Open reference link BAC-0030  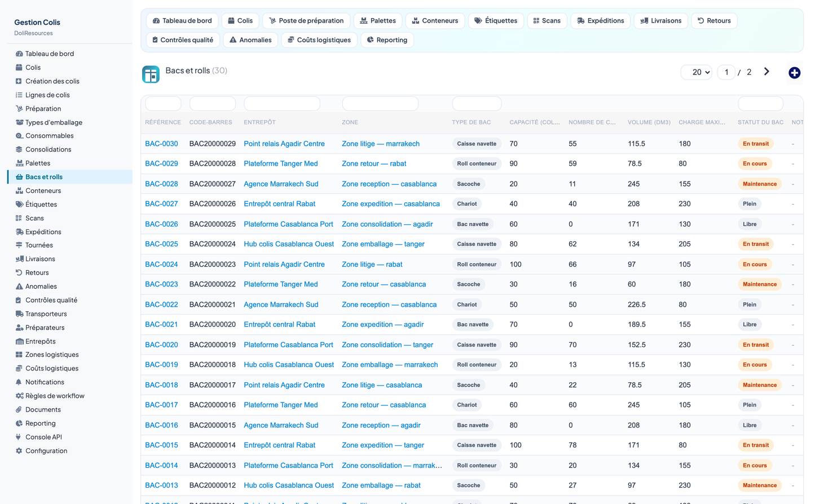click(161, 144)
